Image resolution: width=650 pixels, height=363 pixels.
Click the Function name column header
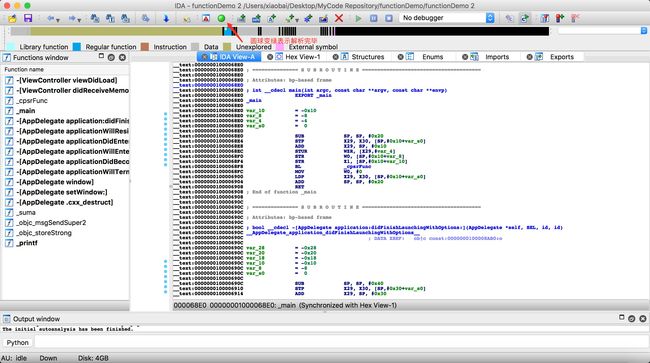pyautogui.click(x=65, y=70)
